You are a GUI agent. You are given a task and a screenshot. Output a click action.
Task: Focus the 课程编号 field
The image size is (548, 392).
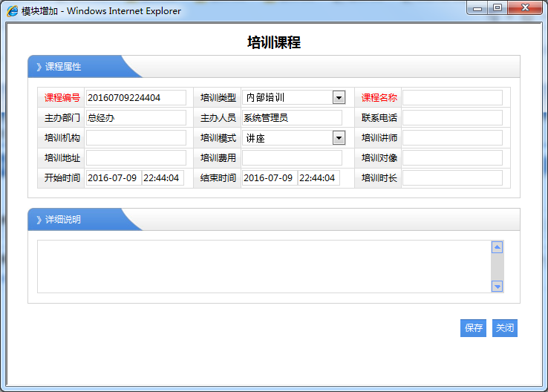[x=136, y=97]
